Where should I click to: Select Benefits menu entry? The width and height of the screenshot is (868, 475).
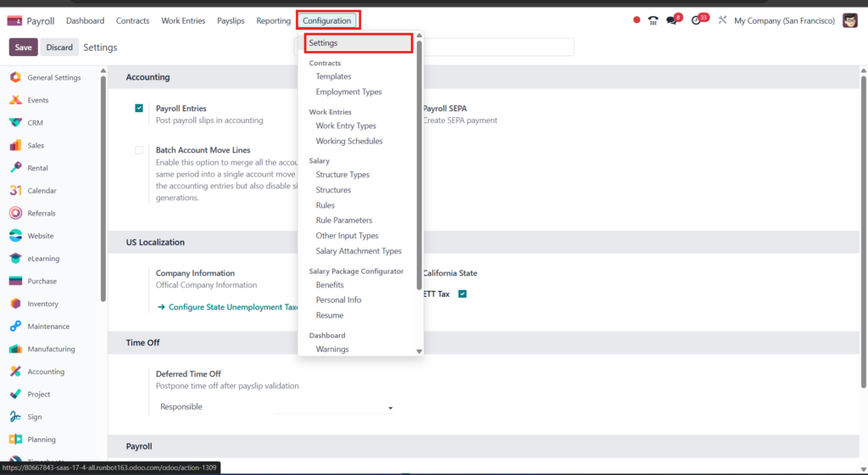coord(330,285)
